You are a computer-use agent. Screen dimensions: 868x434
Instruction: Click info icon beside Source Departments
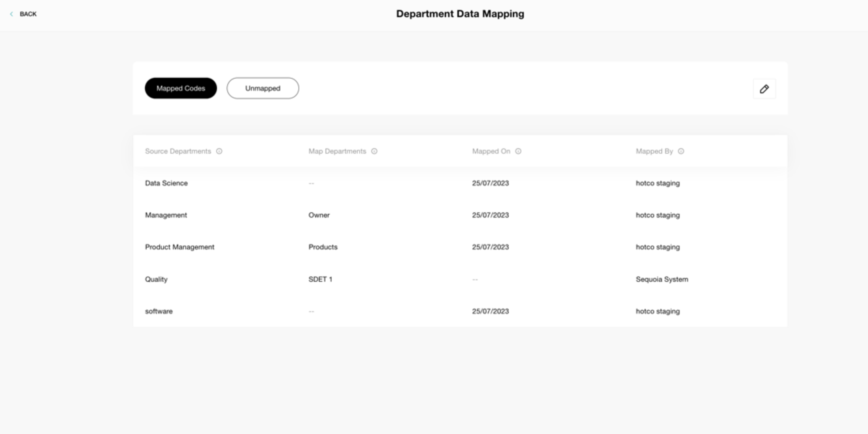click(x=219, y=151)
